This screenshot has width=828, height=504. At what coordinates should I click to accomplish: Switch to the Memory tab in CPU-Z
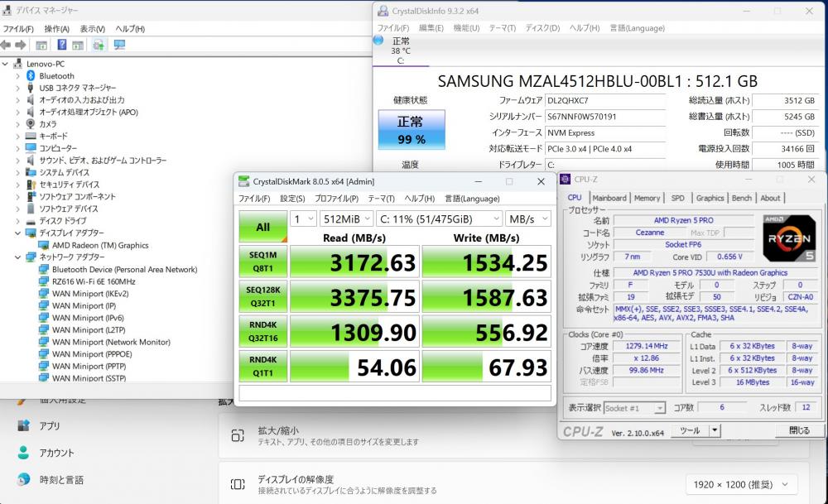[647, 198]
